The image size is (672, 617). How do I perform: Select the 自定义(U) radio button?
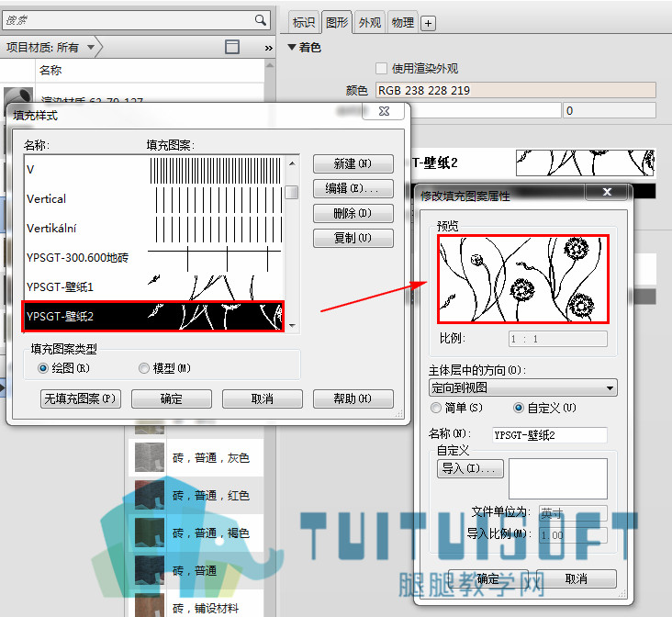(519, 408)
